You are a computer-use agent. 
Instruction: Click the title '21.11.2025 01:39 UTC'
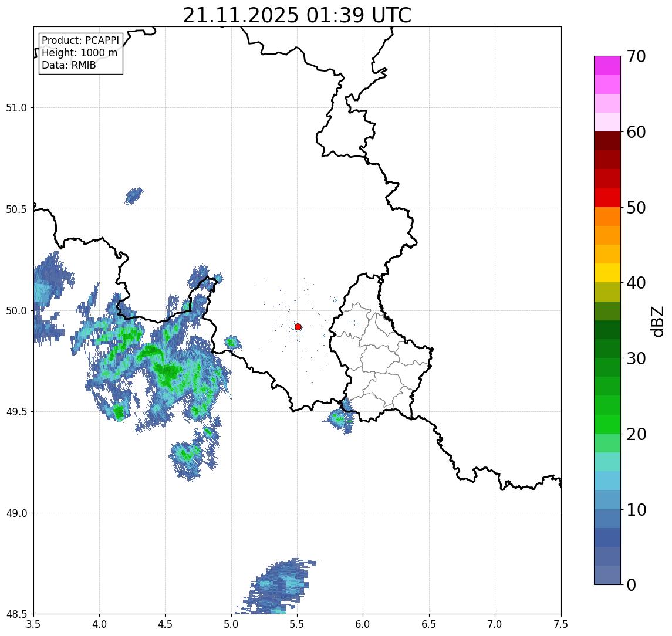pos(297,15)
